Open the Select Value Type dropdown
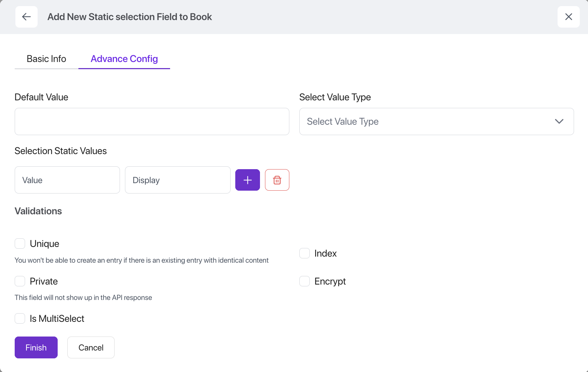This screenshot has height=372, width=588. tap(430, 121)
